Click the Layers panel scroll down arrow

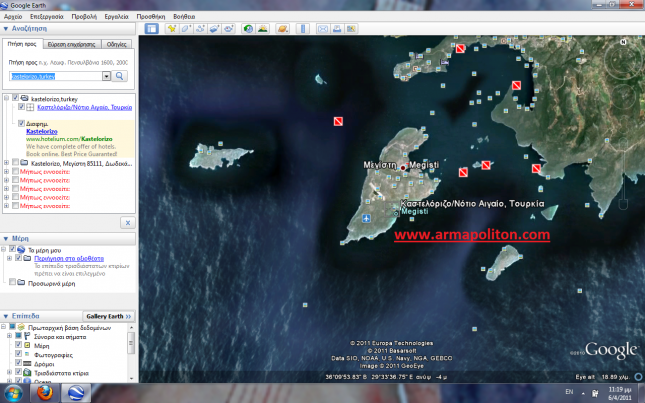(131, 378)
